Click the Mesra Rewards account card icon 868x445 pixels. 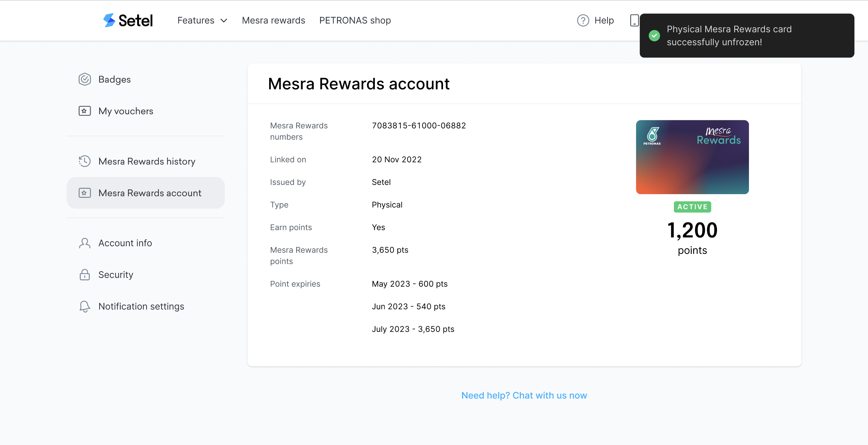point(85,193)
